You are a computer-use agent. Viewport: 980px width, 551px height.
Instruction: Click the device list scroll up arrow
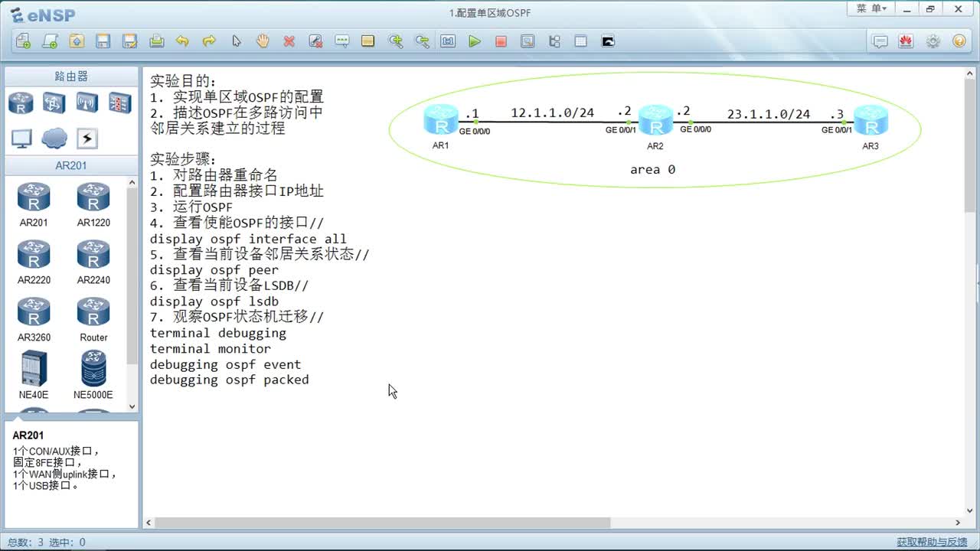click(x=132, y=183)
